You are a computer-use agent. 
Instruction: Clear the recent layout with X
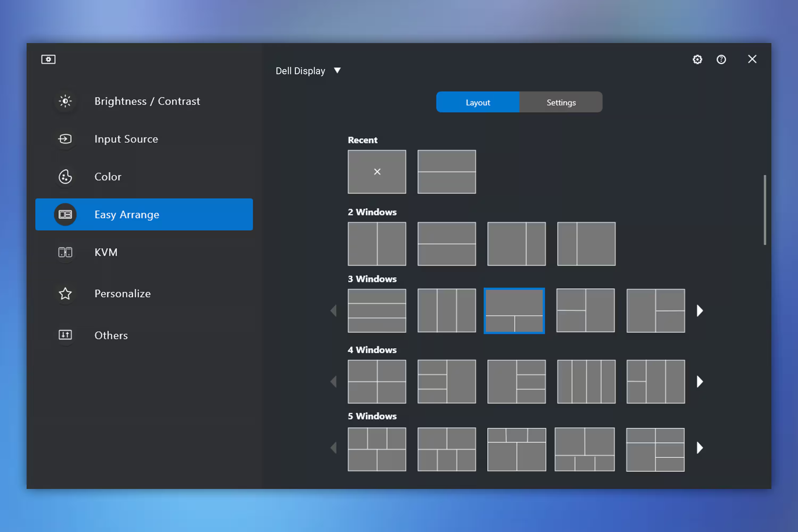pos(377,172)
